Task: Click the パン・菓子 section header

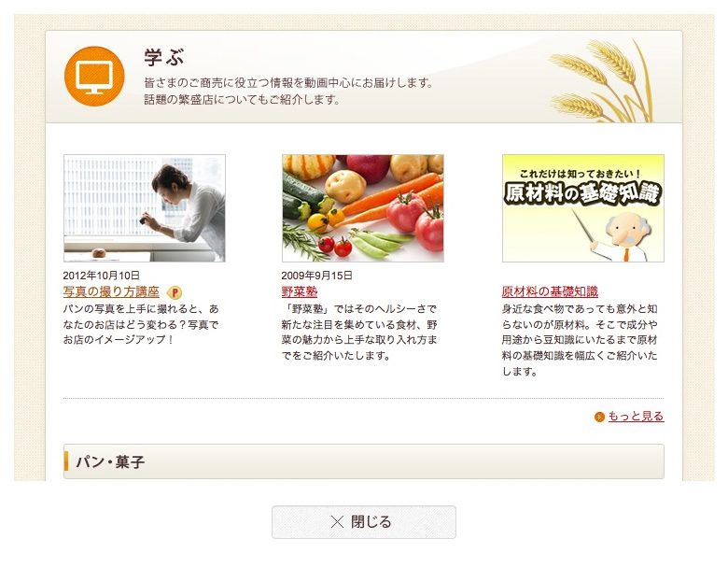Action: tap(364, 461)
